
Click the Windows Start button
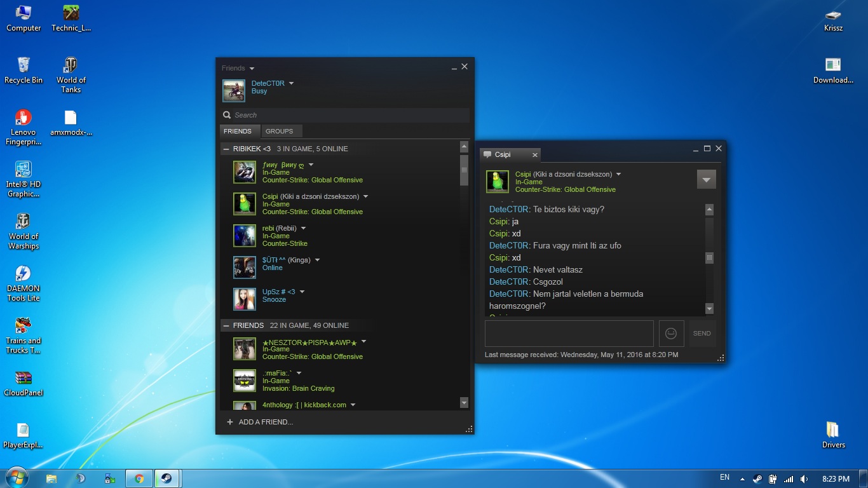click(x=16, y=478)
